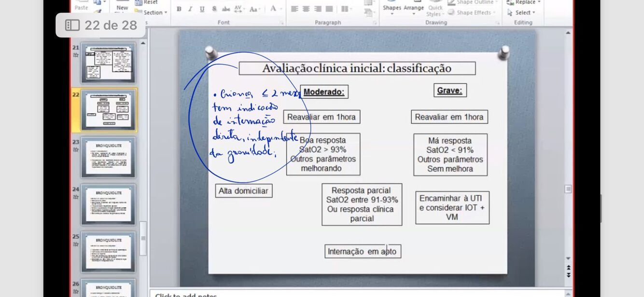Image resolution: width=644 pixels, height=297 pixels.
Task: Select slide 25 thumbnail
Action: tap(108, 252)
